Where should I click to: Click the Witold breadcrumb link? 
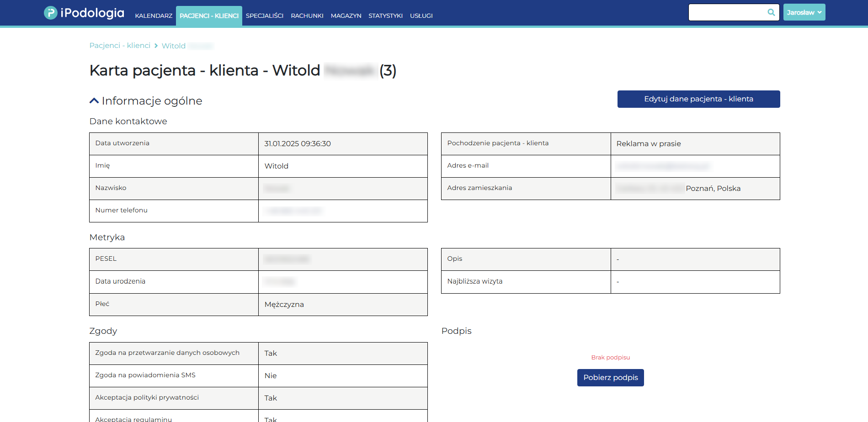[x=173, y=46]
